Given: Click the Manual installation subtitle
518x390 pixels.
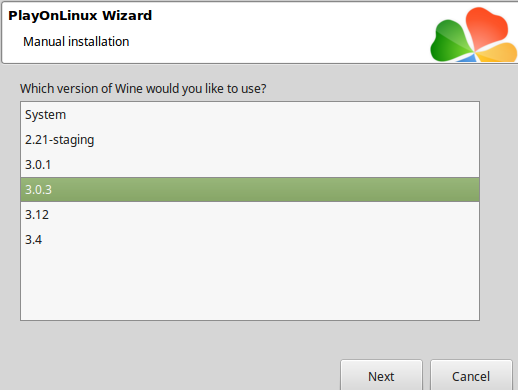Looking at the screenshot, I should pos(76,42).
